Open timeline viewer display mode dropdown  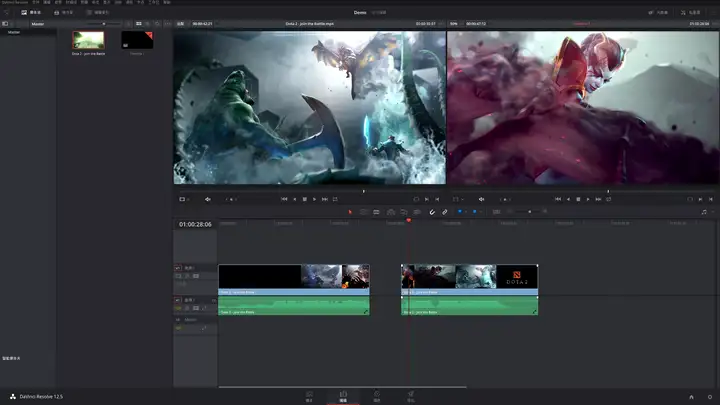coord(457,199)
